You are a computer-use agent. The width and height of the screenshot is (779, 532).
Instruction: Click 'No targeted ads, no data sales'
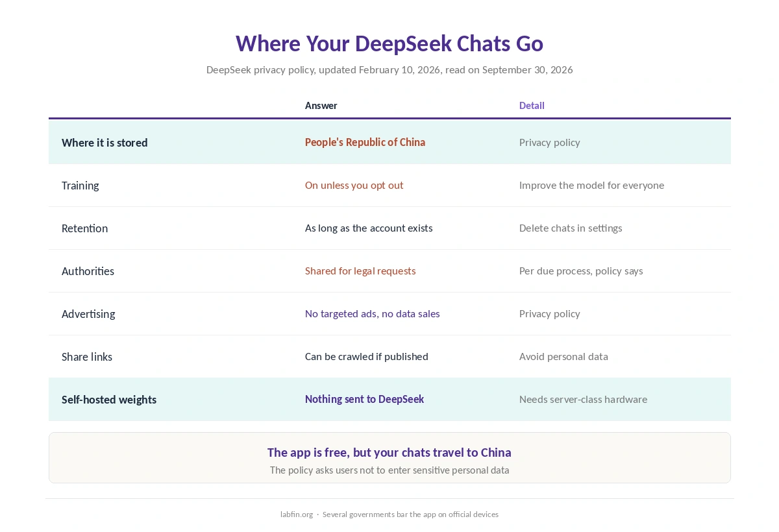click(x=373, y=313)
